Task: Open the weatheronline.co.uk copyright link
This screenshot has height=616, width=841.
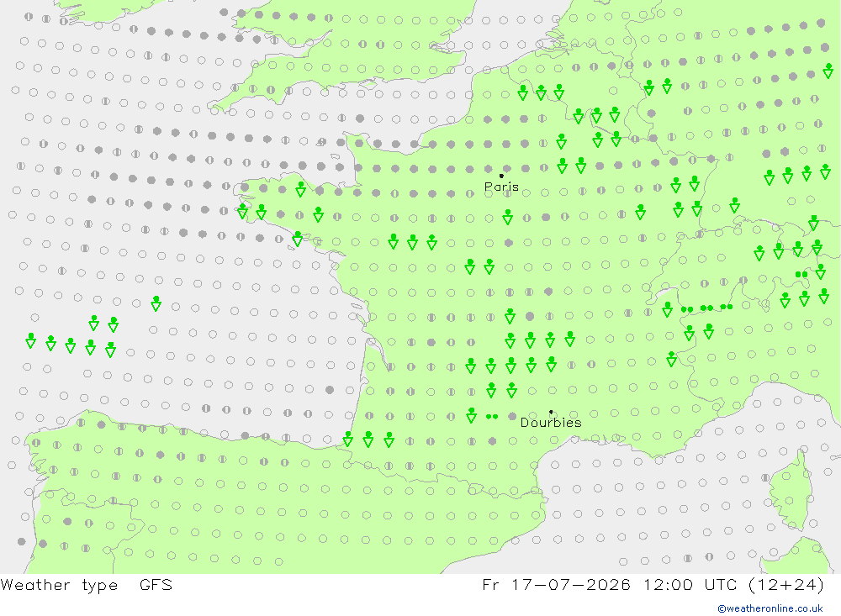Action: coord(770,608)
